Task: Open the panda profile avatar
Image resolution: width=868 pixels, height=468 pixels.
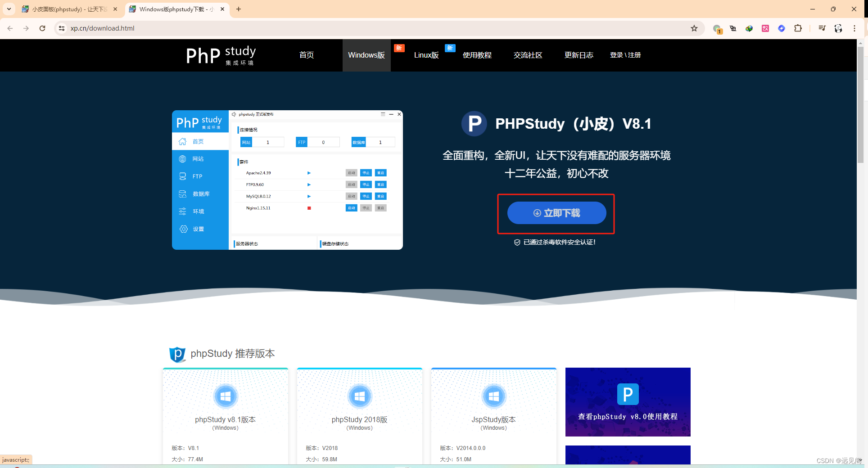Action: click(838, 28)
